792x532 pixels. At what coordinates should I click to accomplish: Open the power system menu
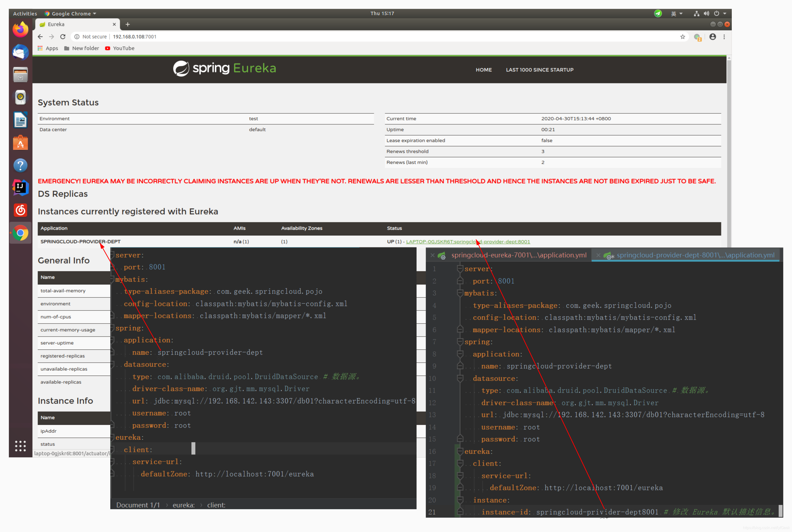tap(716, 14)
